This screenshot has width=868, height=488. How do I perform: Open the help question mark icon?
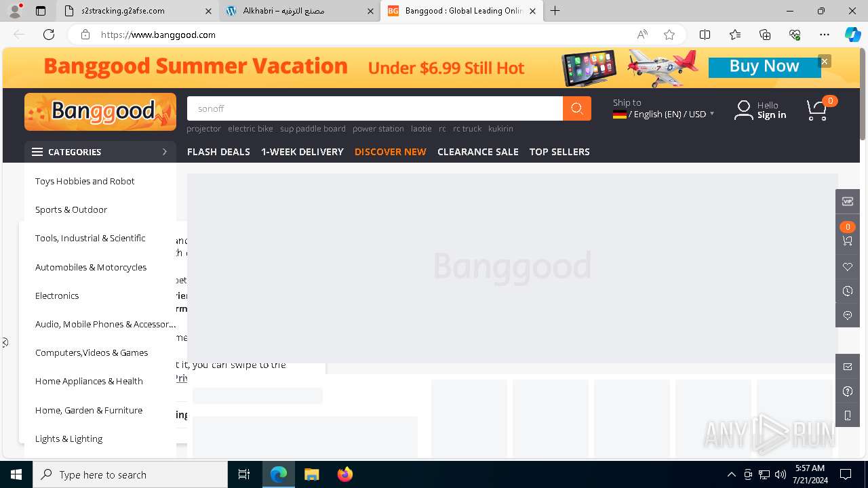848,391
